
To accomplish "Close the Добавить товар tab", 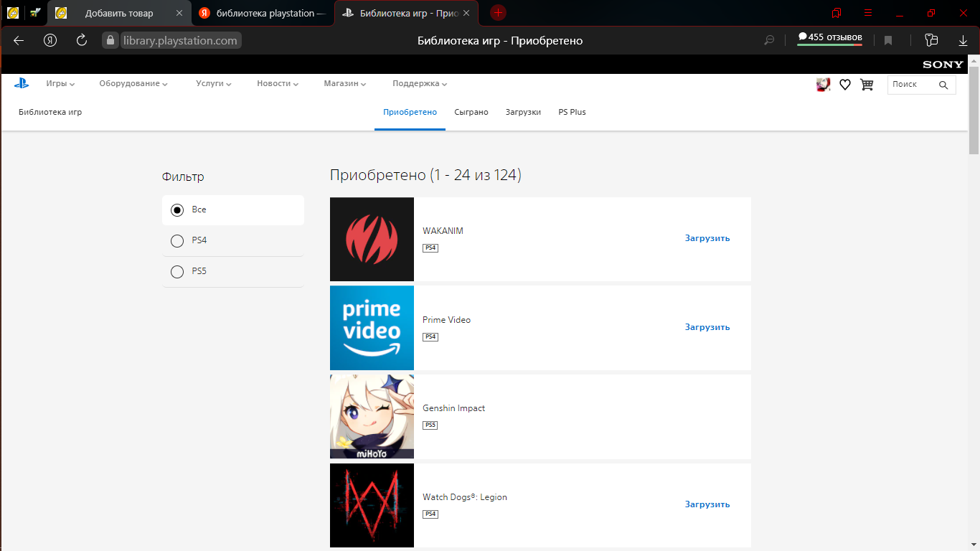I will pyautogui.click(x=179, y=13).
